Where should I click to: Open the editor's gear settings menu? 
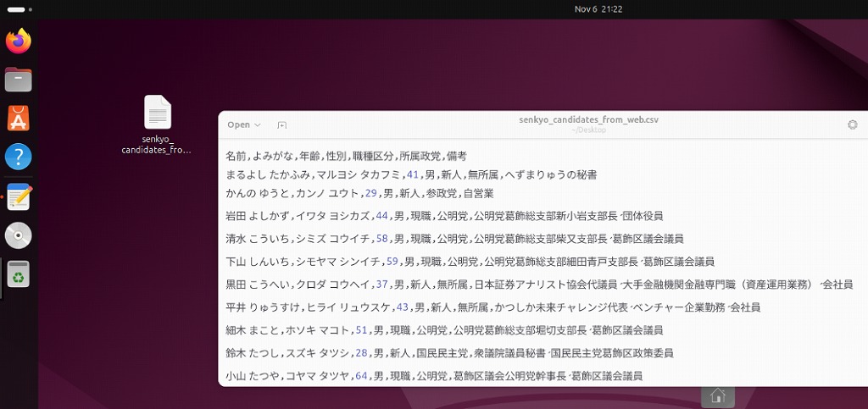852,124
